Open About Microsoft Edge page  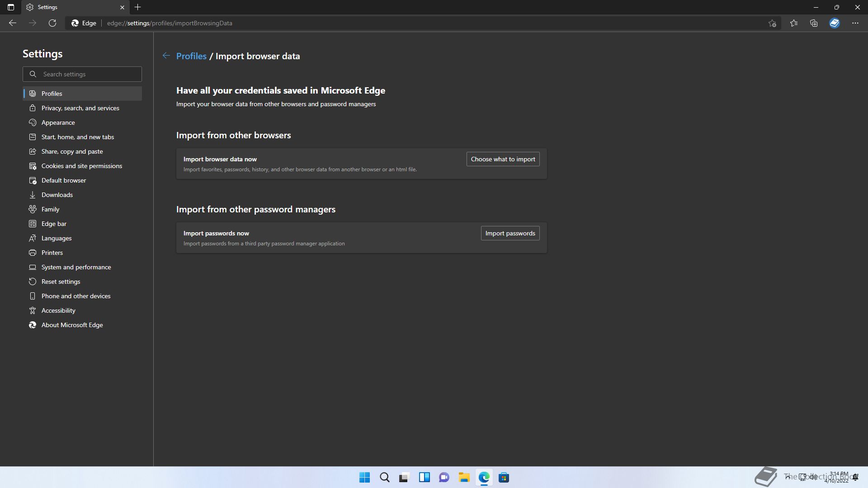[82, 325]
